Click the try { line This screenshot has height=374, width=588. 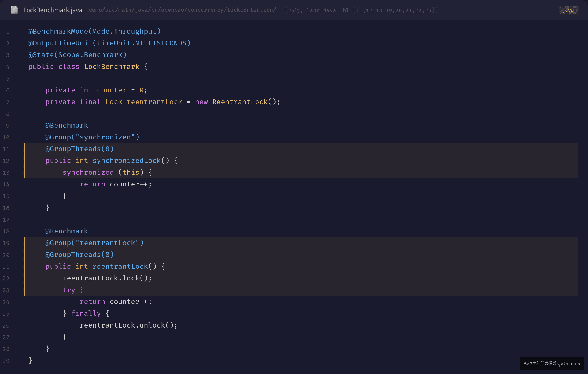pyautogui.click(x=73, y=290)
